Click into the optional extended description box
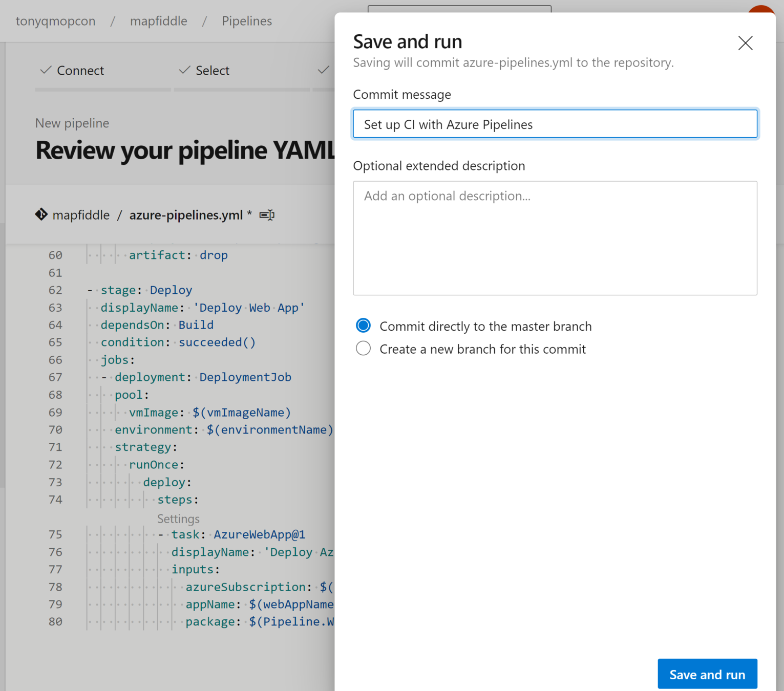 [x=555, y=238]
